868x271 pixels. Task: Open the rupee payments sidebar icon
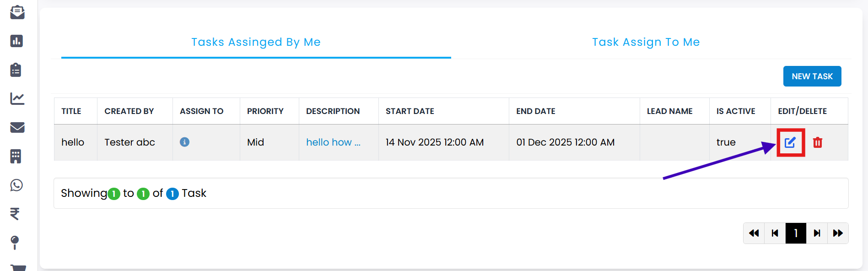click(15, 214)
